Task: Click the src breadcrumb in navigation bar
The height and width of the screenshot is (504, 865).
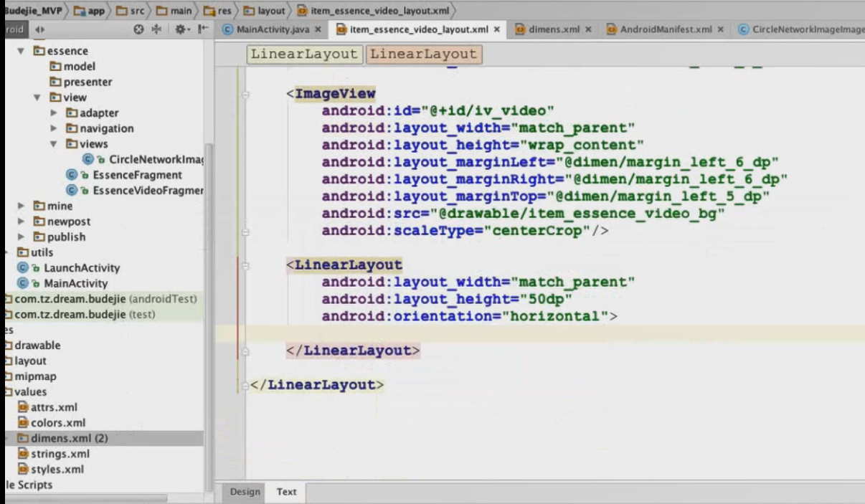Action: 131,11
